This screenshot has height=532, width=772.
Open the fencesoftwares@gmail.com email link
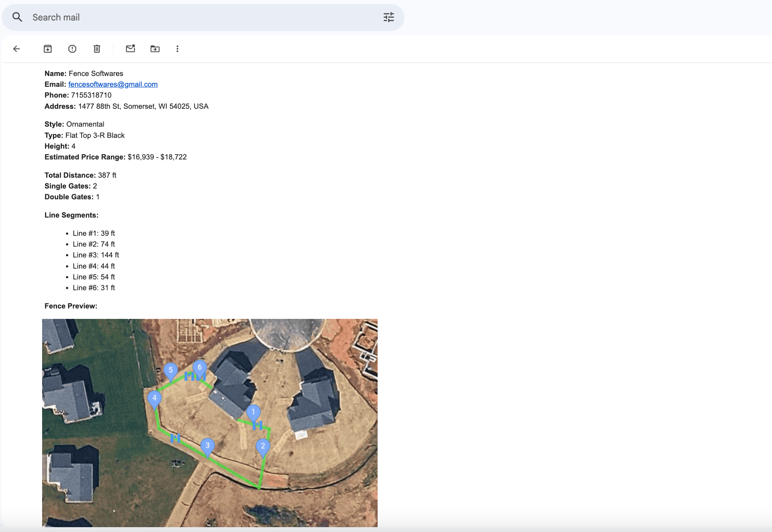[x=113, y=84]
